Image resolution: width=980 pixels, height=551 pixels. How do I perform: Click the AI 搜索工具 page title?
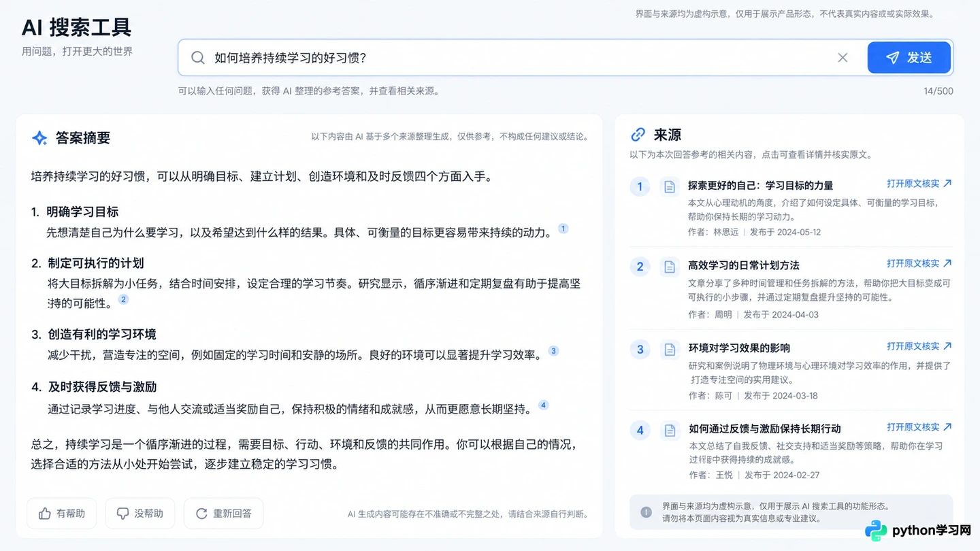coord(77,27)
